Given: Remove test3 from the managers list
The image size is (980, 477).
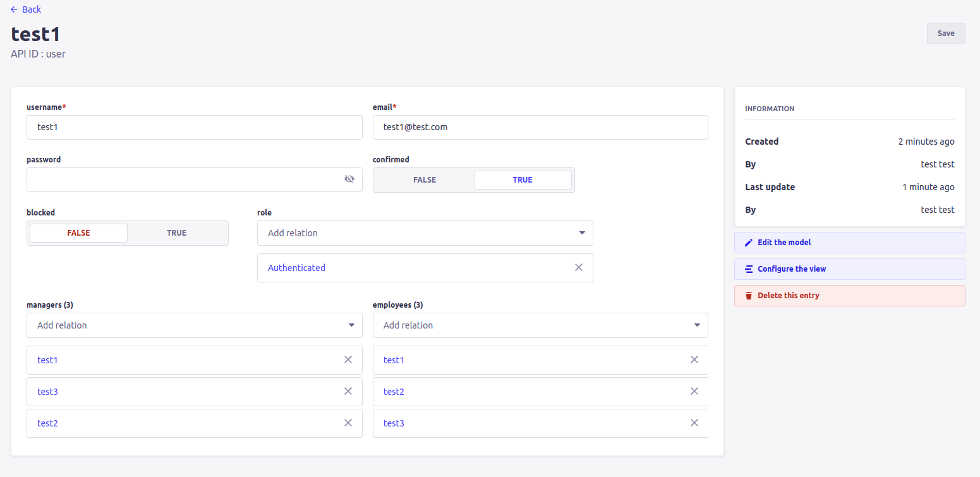Looking at the screenshot, I should point(348,391).
